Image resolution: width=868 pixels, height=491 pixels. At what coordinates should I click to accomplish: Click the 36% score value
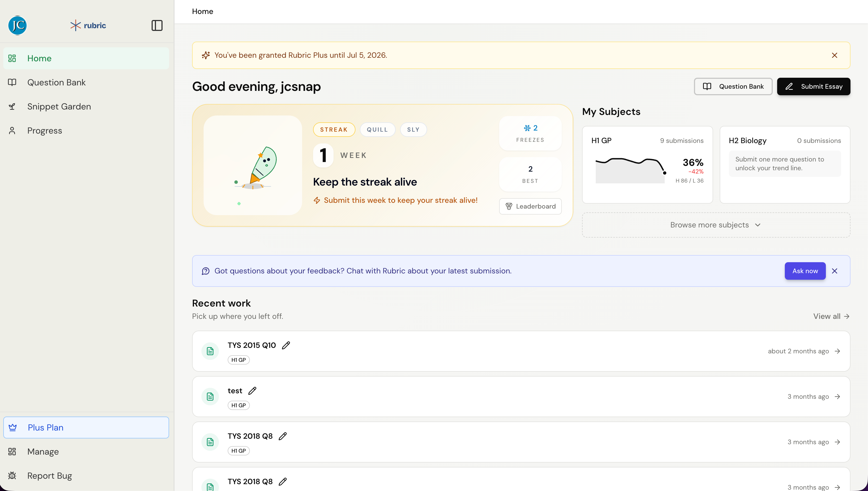tap(693, 163)
